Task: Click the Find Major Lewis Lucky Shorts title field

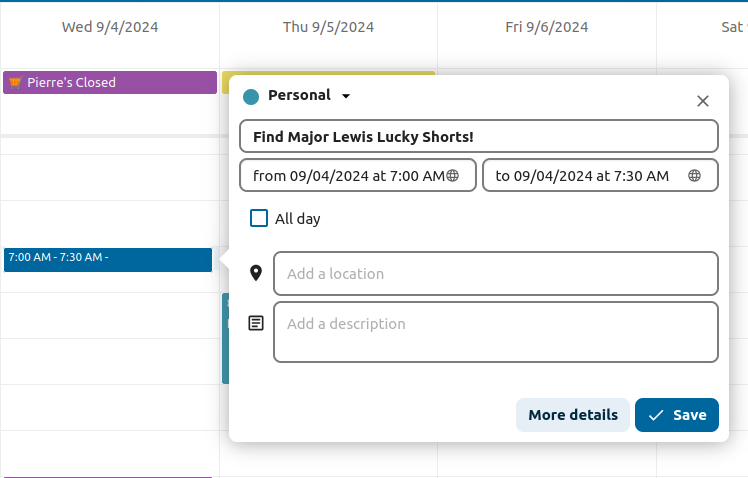Action: click(478, 136)
